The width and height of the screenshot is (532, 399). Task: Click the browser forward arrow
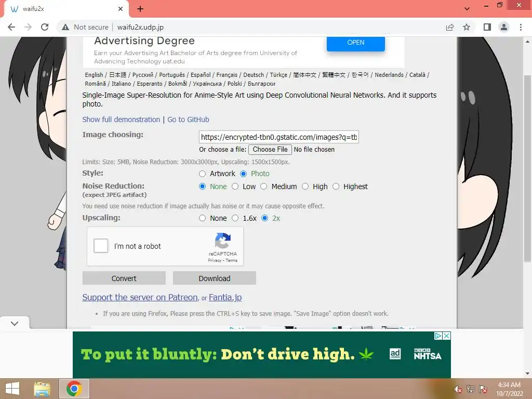point(28,27)
